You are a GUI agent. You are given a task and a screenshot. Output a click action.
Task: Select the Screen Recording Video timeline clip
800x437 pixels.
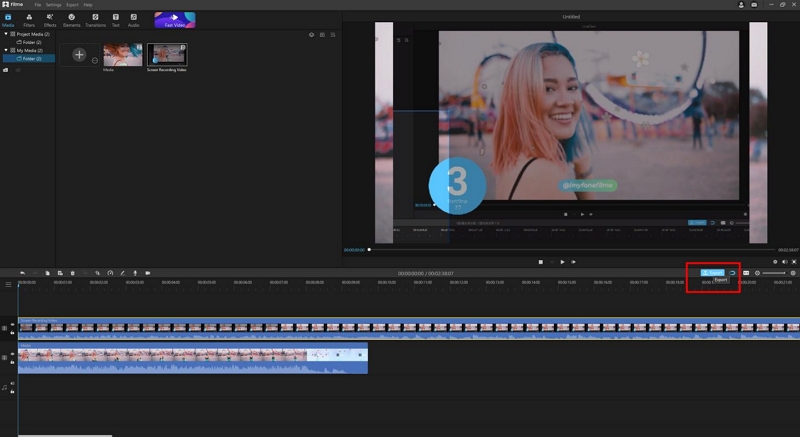pos(409,329)
